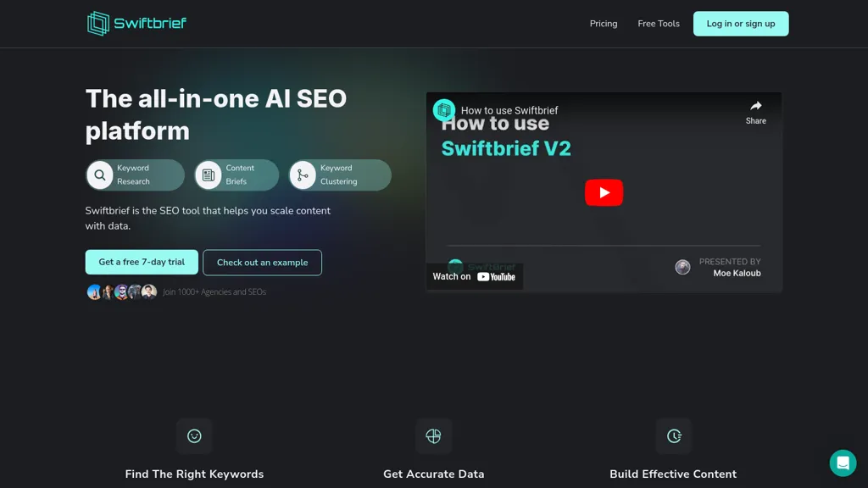Select the Keyword Research magnifier icon
This screenshot has width=868, height=488.
pyautogui.click(x=100, y=175)
